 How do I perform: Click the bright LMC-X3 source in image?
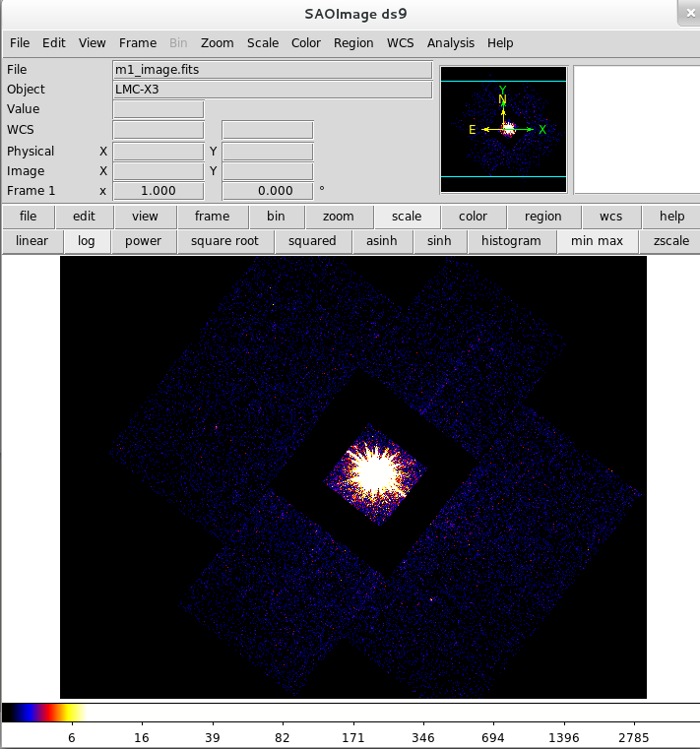[375, 473]
